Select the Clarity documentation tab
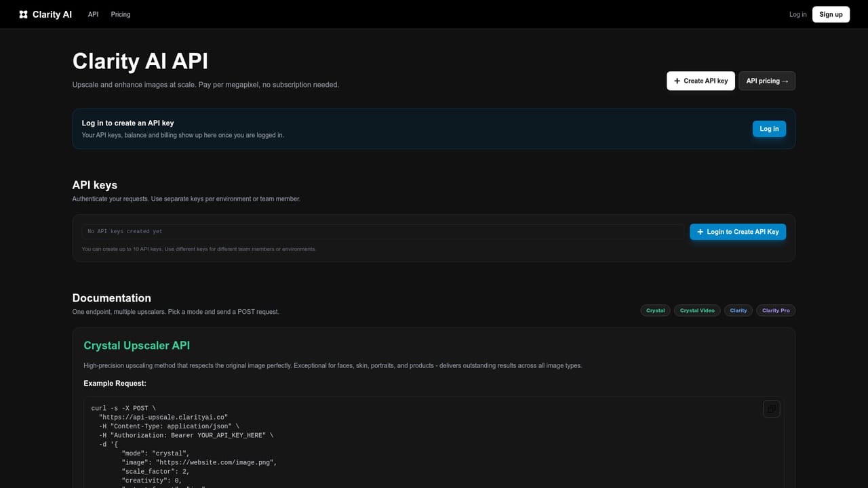This screenshot has width=868, height=488. tap(738, 310)
